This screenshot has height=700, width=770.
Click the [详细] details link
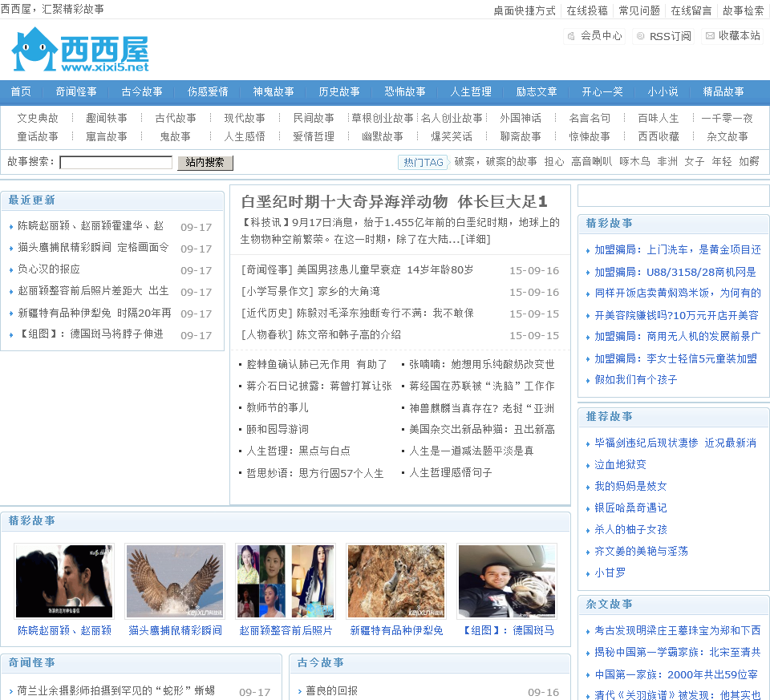click(x=476, y=240)
